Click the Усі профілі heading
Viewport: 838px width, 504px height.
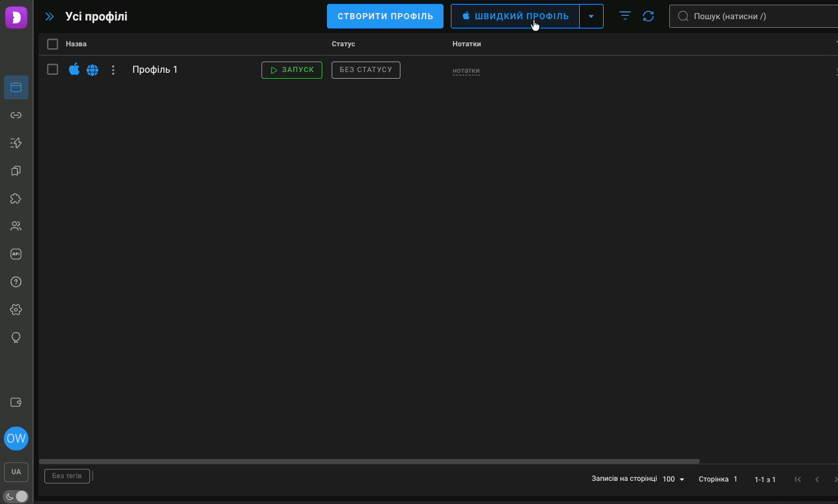pyautogui.click(x=97, y=17)
